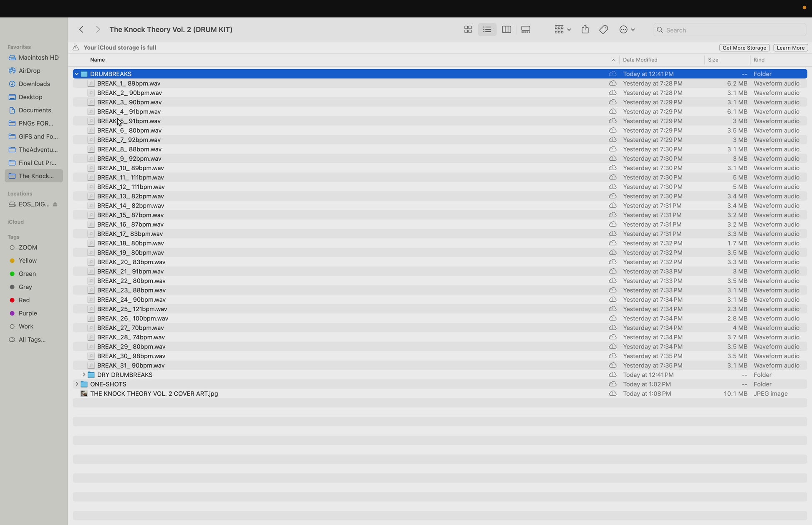Click cloud download icon for BREAK_1_ 89bpm.wav
Screen dimensions: 812x525
(x=613, y=83)
